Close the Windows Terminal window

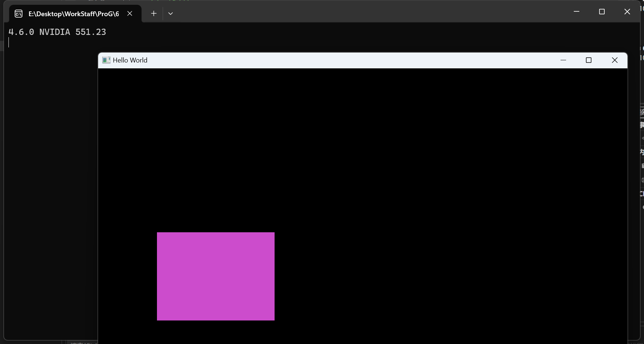point(627,11)
